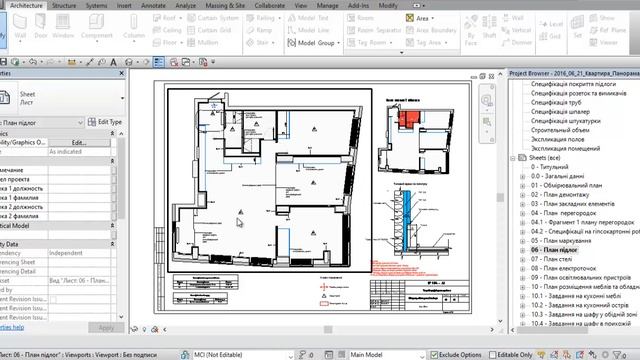Select the Window tool
640x360 pixels.
(63, 27)
